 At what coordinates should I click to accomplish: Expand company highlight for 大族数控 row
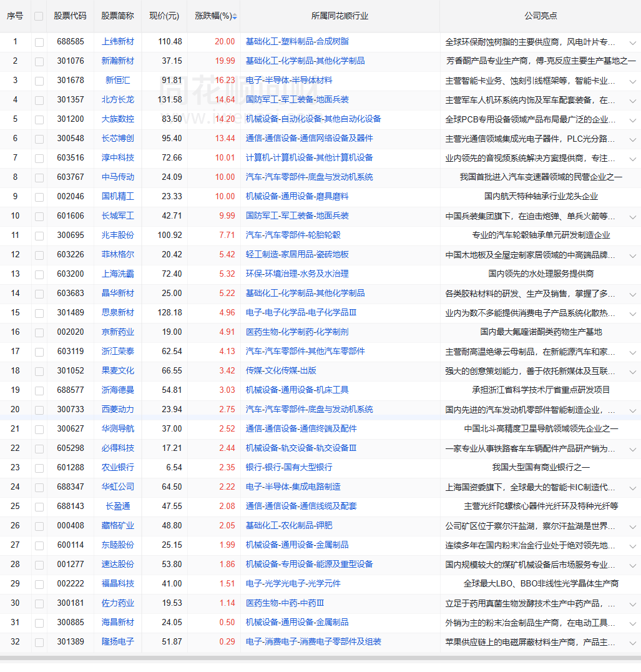tap(632, 120)
